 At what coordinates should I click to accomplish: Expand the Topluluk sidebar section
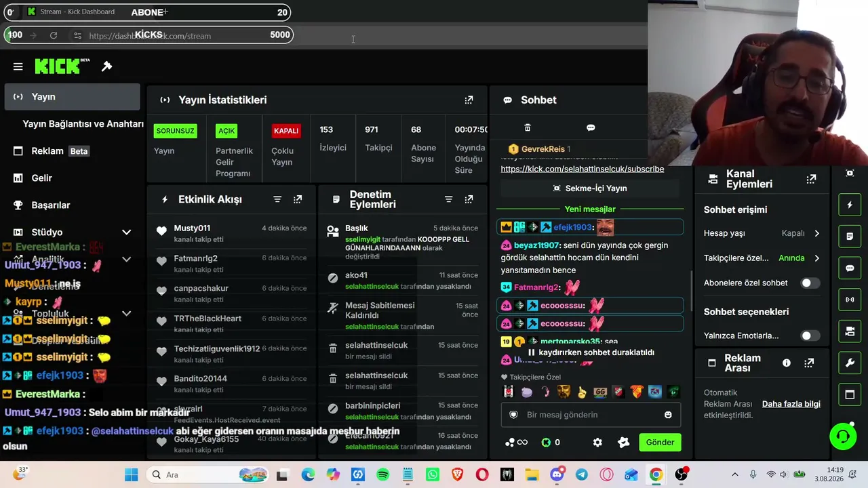coord(126,313)
